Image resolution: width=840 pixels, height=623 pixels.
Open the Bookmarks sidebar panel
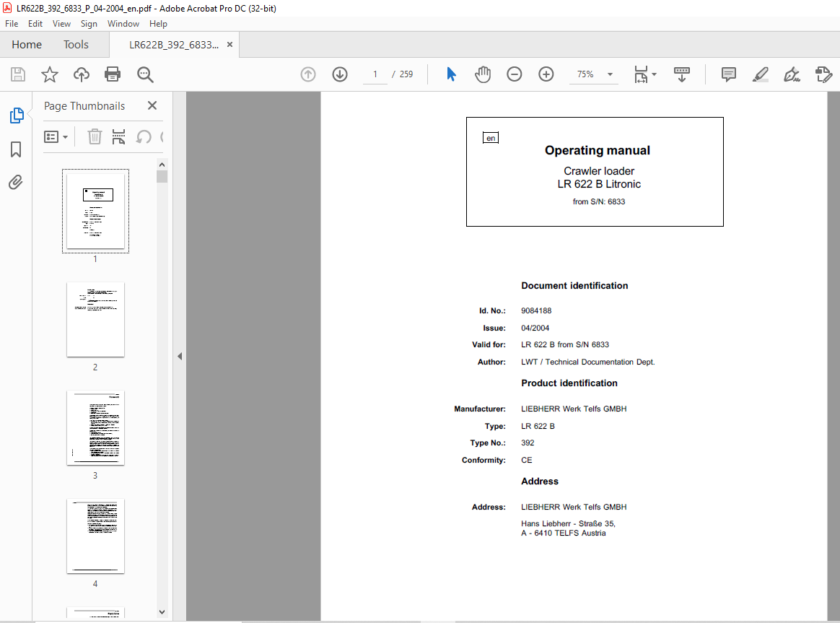(16, 149)
